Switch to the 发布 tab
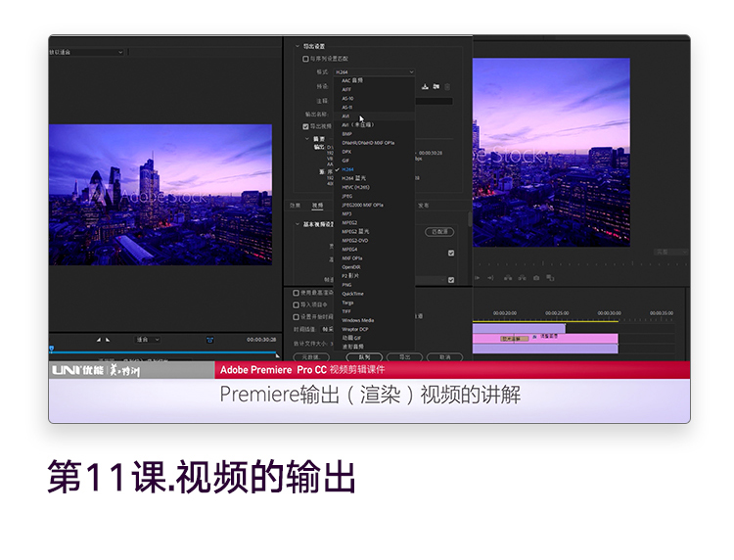Screen dimensions: 734x560 pos(423,206)
